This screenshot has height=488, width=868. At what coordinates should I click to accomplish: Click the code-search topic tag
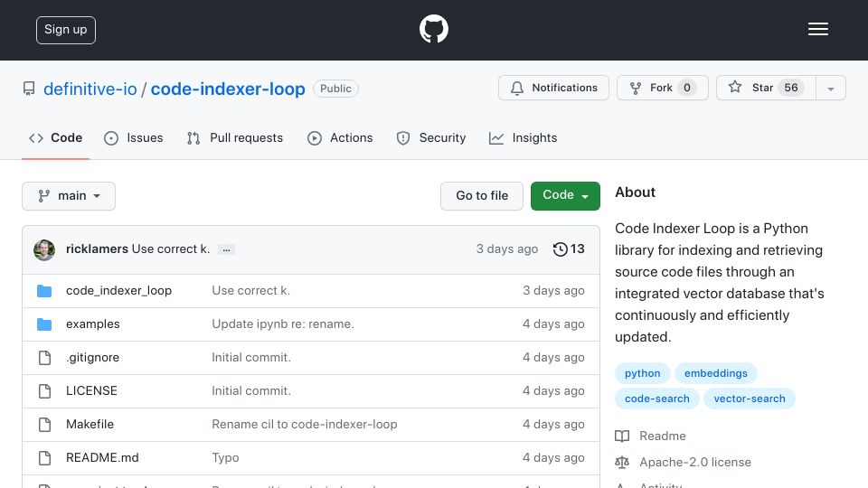(657, 399)
